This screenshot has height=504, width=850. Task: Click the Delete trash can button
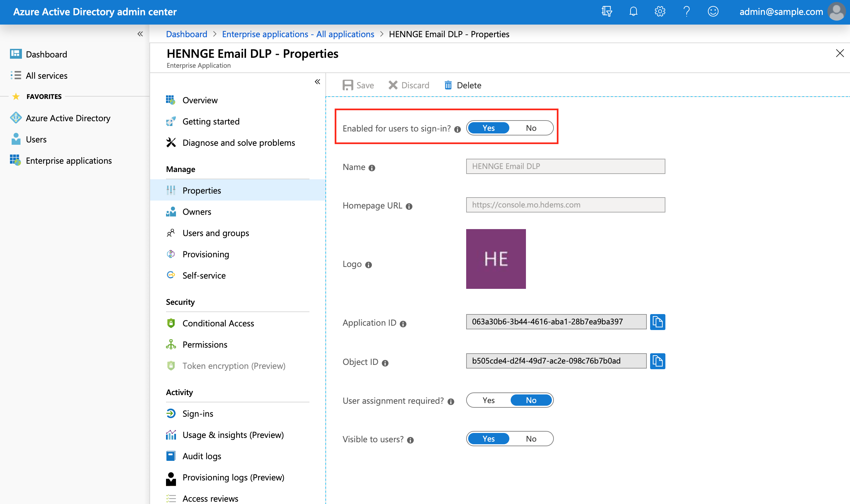click(463, 85)
